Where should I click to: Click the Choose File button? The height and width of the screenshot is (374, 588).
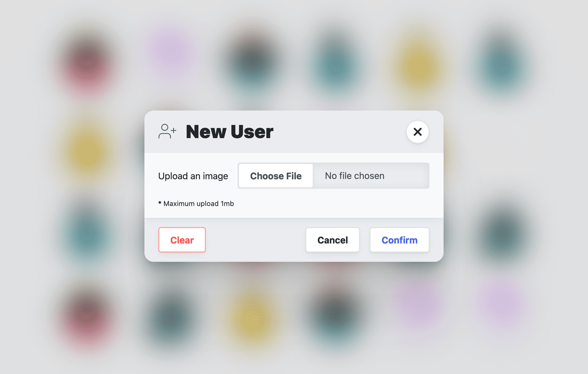[276, 176]
